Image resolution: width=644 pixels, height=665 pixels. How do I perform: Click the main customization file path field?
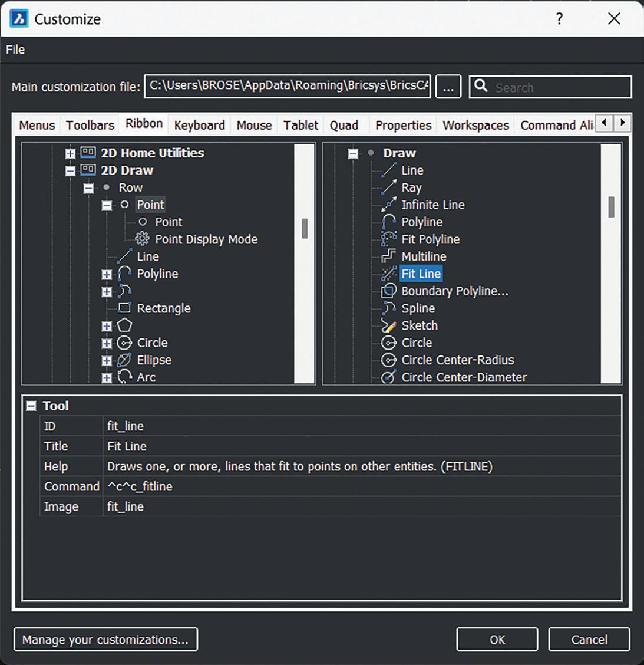pyautogui.click(x=288, y=87)
